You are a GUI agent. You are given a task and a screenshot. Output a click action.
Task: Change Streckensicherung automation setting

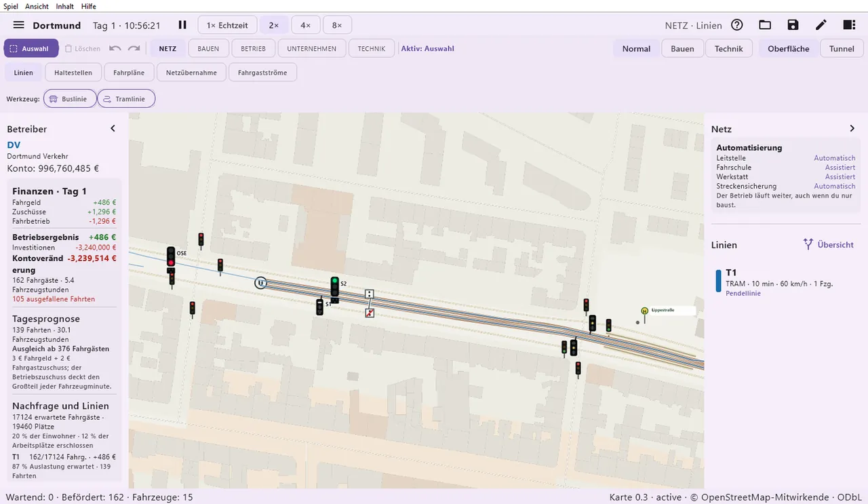[x=835, y=186]
